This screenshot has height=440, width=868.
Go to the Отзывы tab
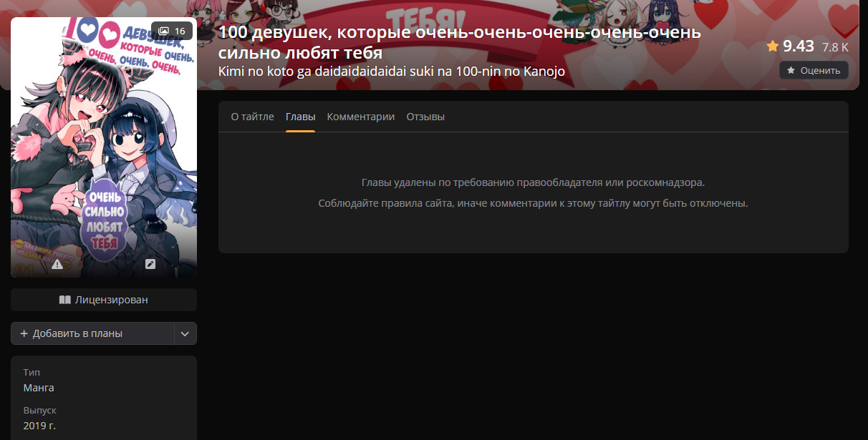coord(425,117)
